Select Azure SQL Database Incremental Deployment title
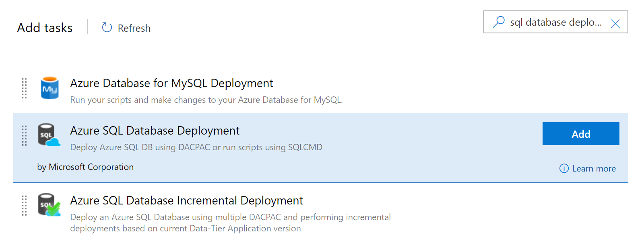 pos(186,200)
